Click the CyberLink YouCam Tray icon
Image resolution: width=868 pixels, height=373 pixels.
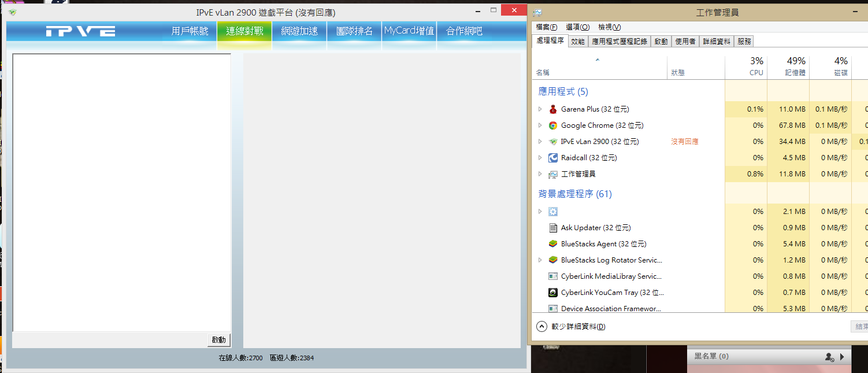pyautogui.click(x=553, y=293)
